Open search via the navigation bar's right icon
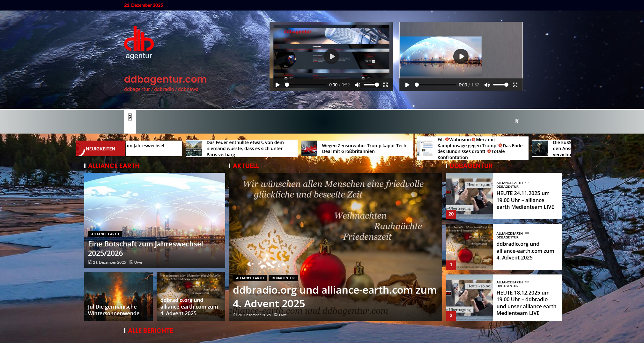 (517, 121)
